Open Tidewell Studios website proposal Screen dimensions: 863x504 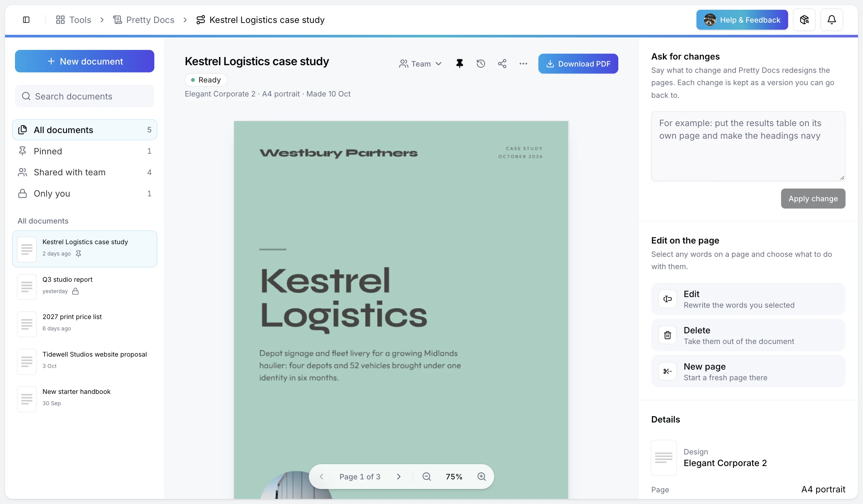click(x=85, y=361)
